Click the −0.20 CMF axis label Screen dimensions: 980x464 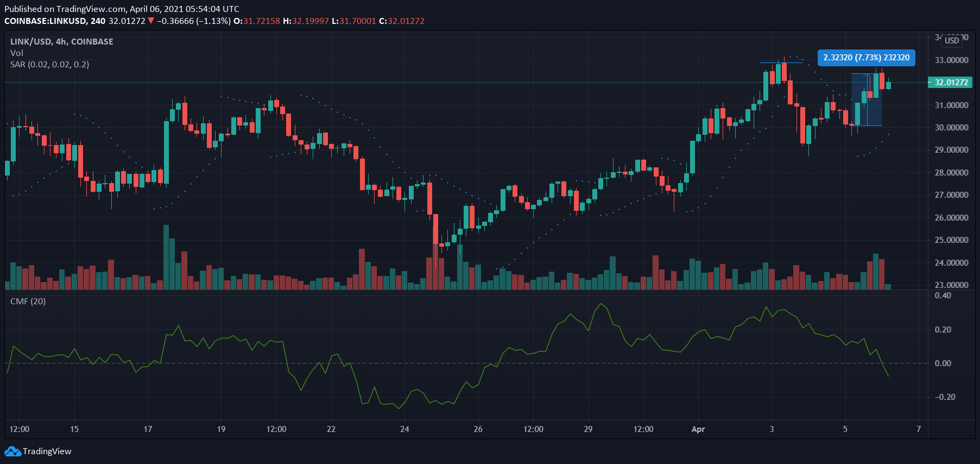tap(945, 397)
